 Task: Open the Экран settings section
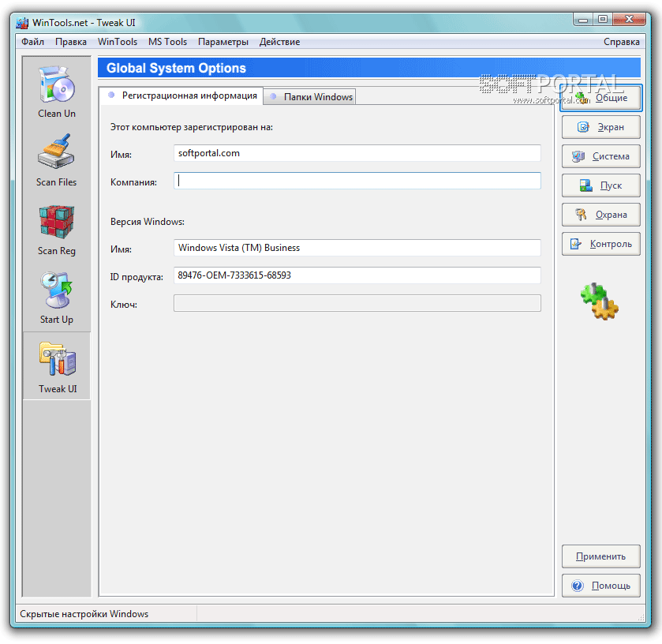600,127
